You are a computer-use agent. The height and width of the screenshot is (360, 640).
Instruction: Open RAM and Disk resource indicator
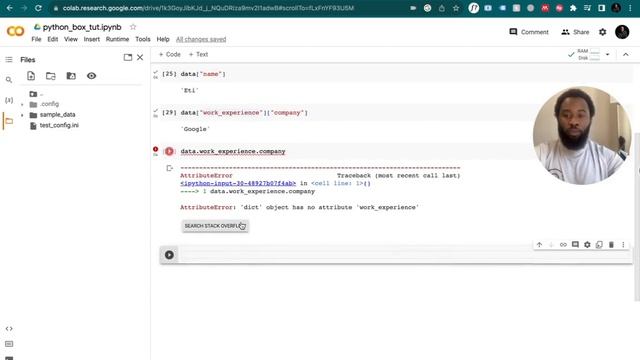coord(589,54)
